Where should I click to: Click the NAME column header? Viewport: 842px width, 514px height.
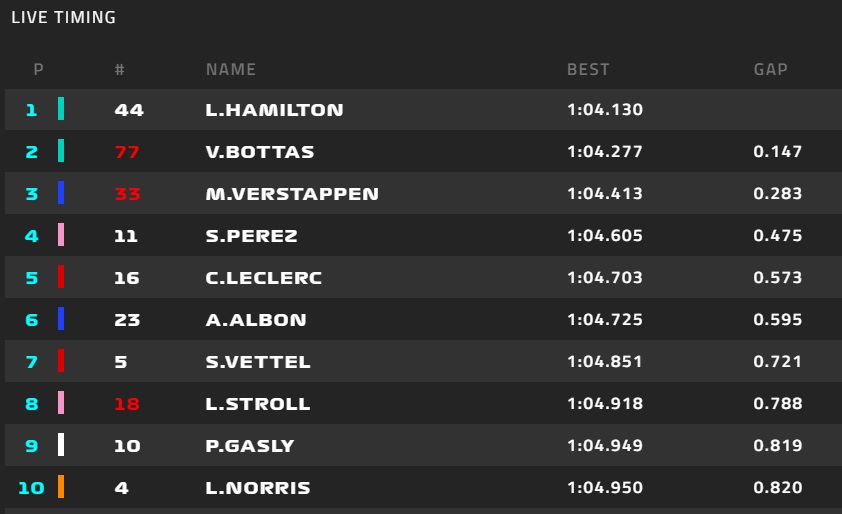231,70
